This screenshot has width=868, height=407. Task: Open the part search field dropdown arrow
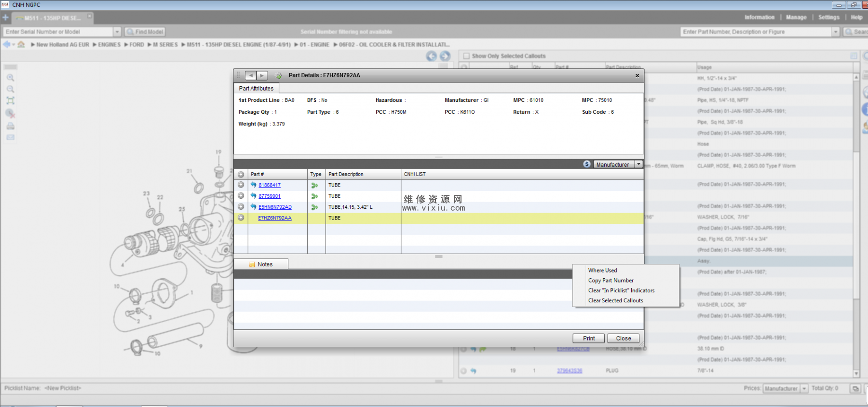(836, 32)
